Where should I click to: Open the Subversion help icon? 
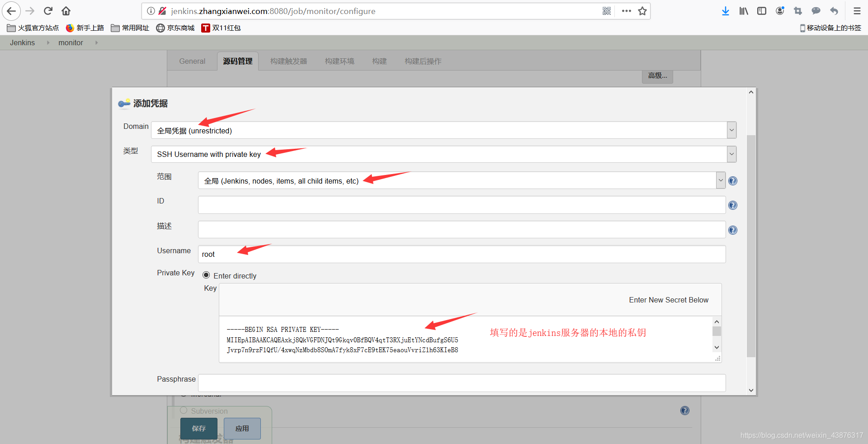pos(685,411)
